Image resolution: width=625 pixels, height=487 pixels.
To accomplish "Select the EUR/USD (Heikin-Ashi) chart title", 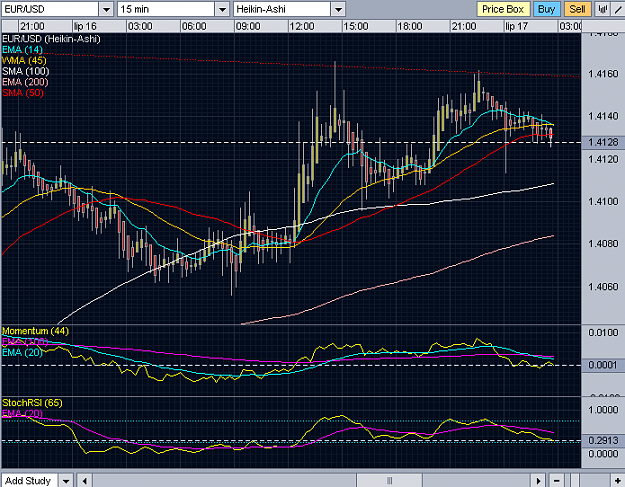I will click(x=51, y=39).
